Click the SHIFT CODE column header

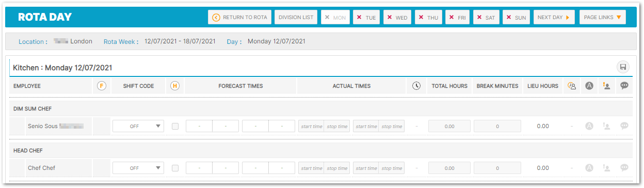(138, 86)
